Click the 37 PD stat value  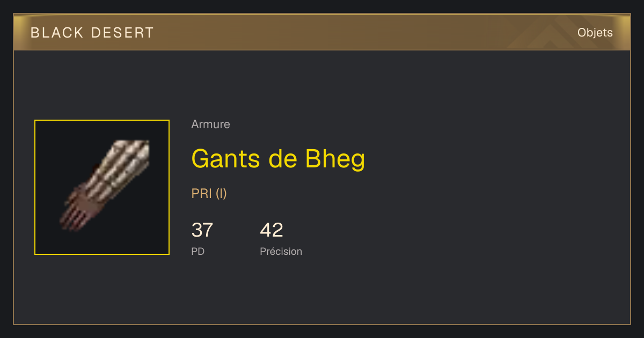point(202,230)
